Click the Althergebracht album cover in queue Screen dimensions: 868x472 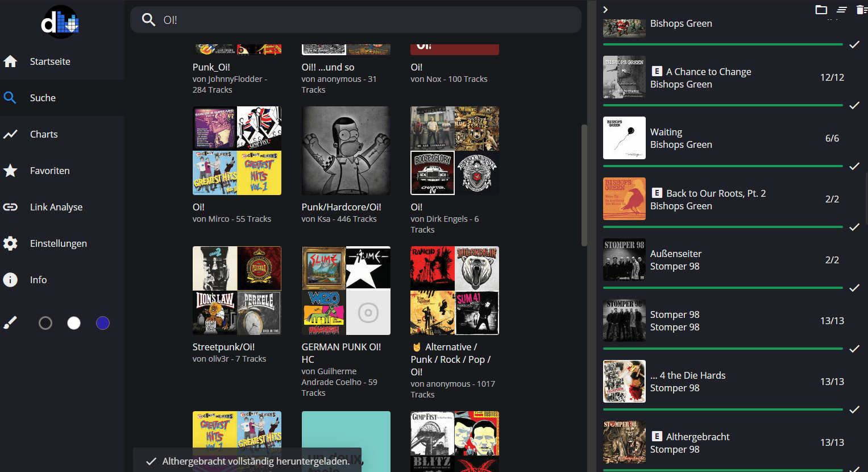pyautogui.click(x=624, y=442)
